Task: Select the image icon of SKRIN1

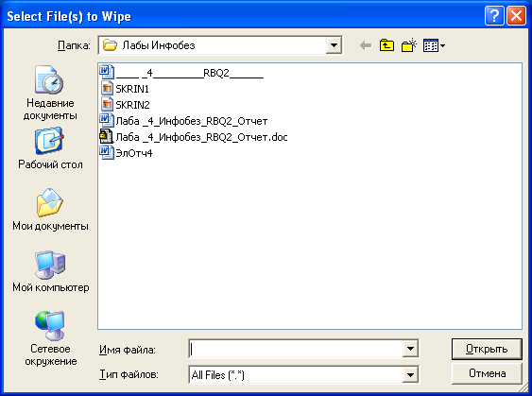Action: point(107,88)
